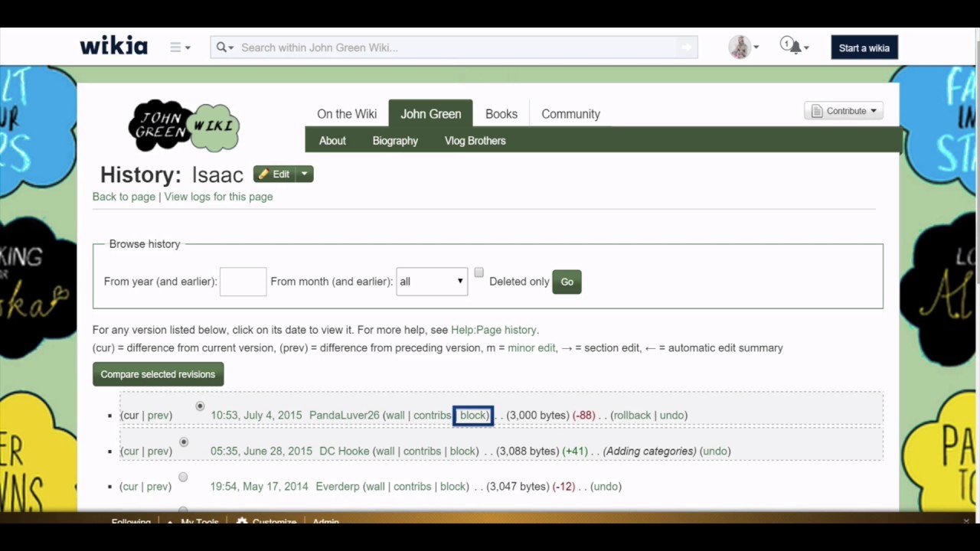
Task: View Everderp's contribs
Action: coord(413,487)
